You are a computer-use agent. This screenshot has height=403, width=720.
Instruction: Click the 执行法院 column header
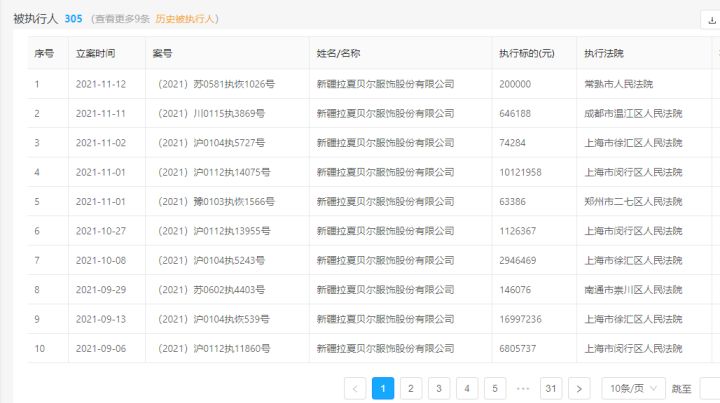click(604, 54)
